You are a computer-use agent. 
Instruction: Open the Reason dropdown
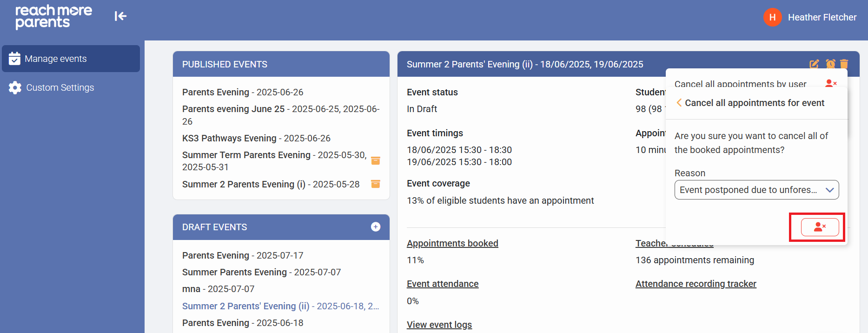pos(756,190)
